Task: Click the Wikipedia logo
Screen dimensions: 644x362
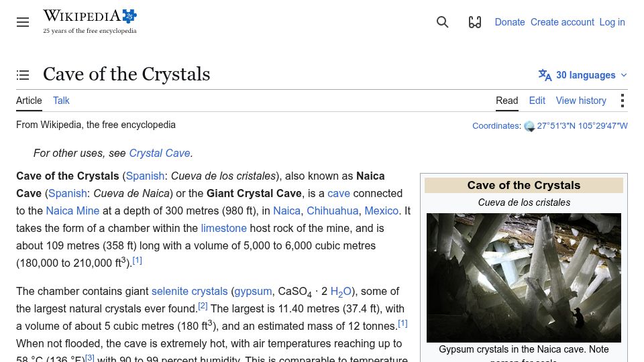Action: click(90, 21)
